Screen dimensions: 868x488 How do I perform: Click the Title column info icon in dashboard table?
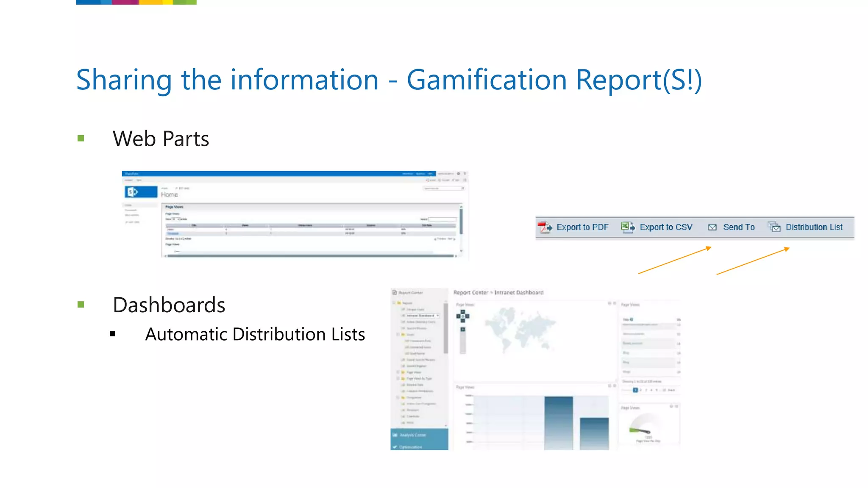(x=632, y=319)
